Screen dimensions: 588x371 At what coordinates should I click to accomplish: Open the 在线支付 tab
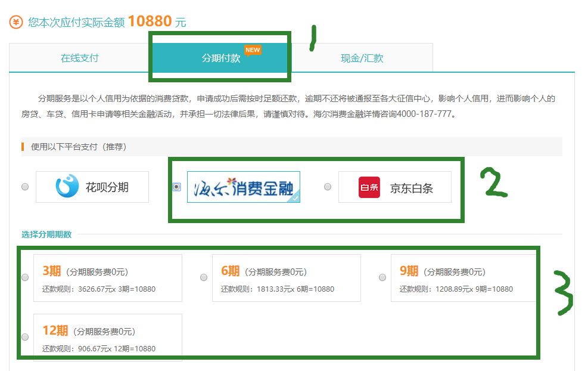click(x=79, y=58)
